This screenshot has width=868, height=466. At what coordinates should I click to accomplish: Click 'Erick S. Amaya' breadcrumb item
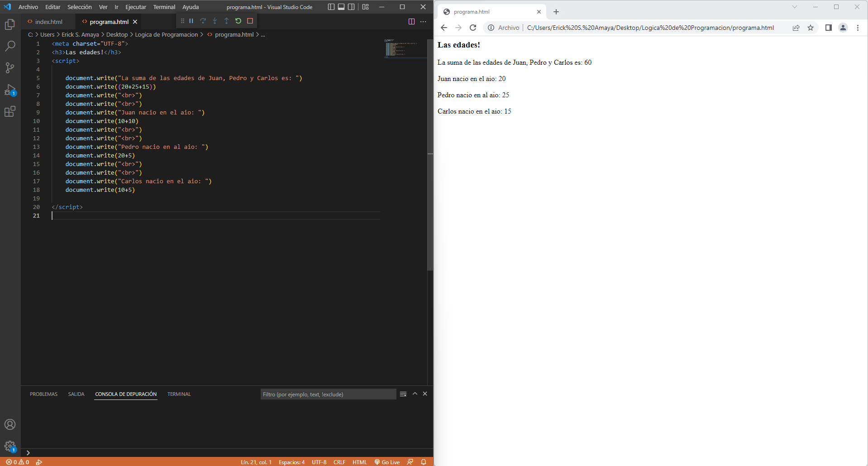(x=80, y=34)
